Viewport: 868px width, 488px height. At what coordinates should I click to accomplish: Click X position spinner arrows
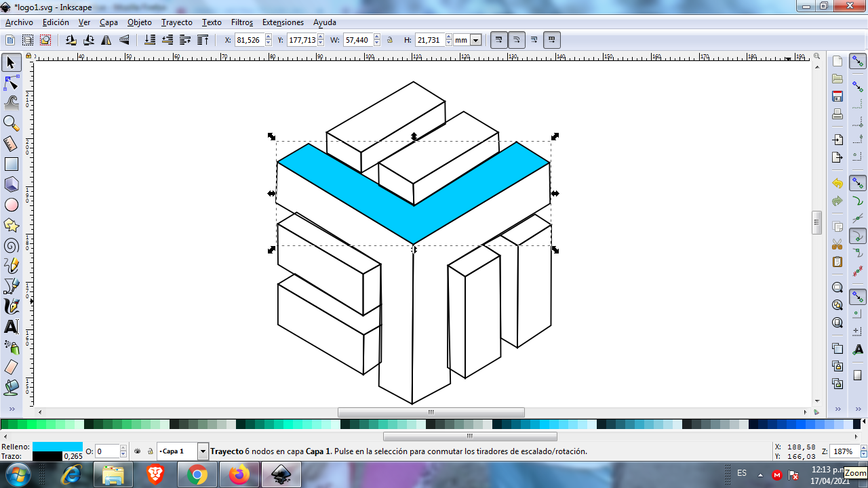(268, 40)
